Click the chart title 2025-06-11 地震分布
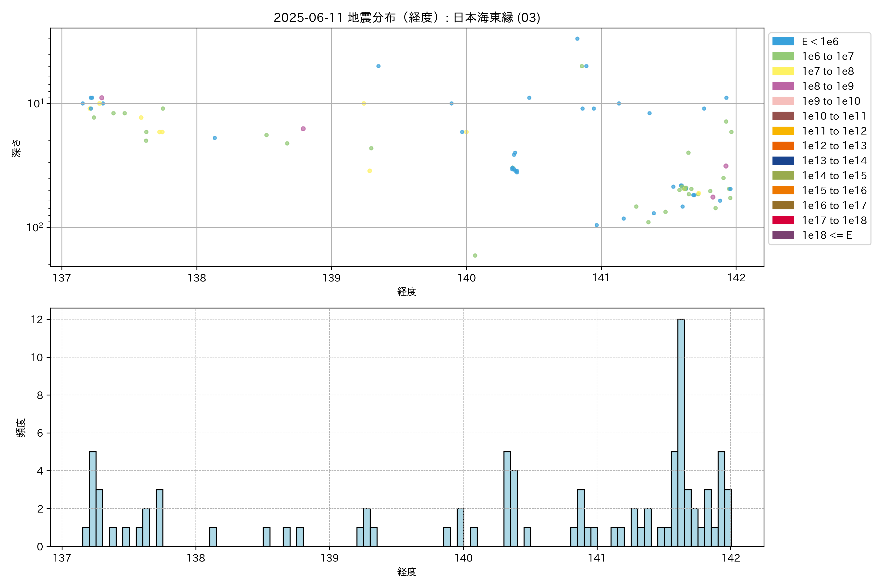Screen dimensions: 882x588 point(407,18)
